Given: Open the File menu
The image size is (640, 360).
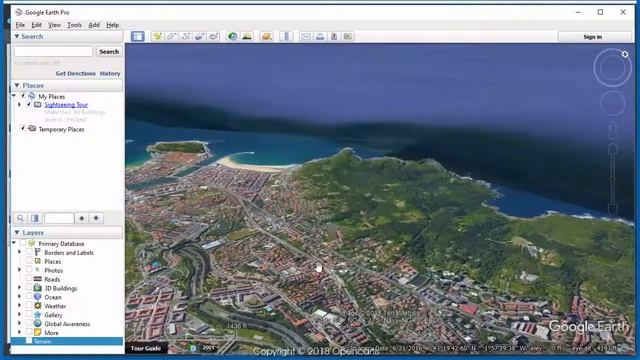Looking at the screenshot, I should [x=20, y=25].
